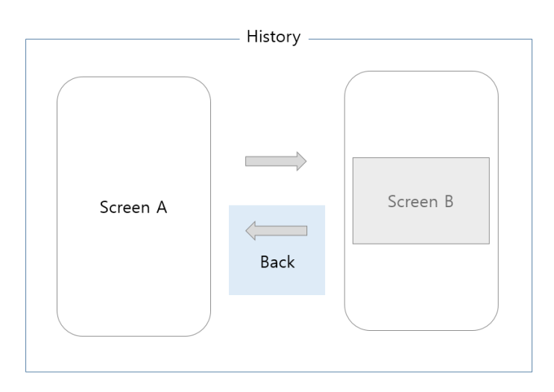This screenshot has height=392, width=554.
Task: Click the right-pointing gray arrow
Action: click(x=276, y=162)
